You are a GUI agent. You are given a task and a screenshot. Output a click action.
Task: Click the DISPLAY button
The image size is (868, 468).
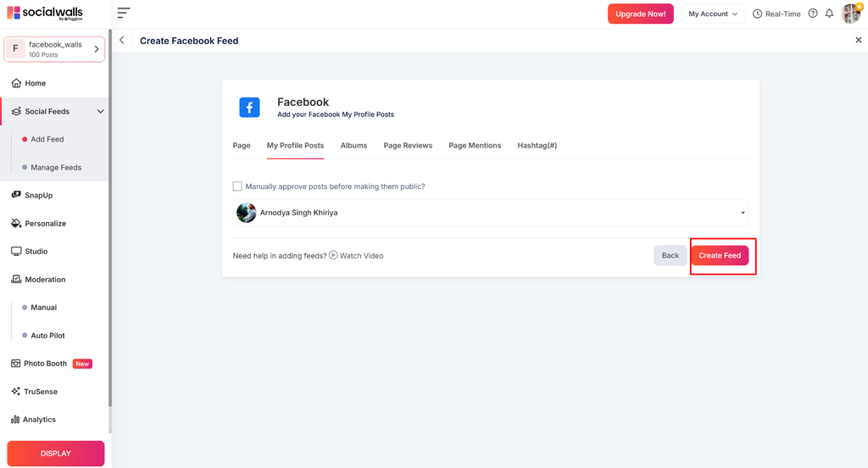click(x=56, y=453)
